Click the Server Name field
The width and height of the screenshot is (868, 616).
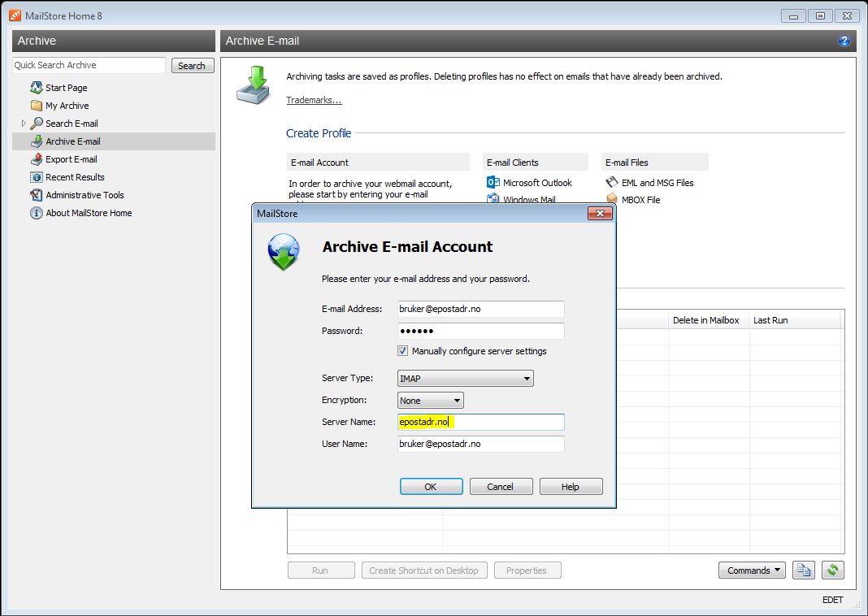coord(481,422)
